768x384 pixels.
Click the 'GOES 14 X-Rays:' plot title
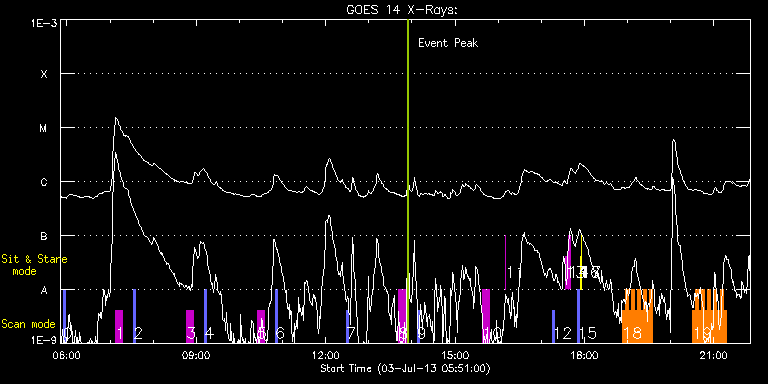tap(402, 10)
